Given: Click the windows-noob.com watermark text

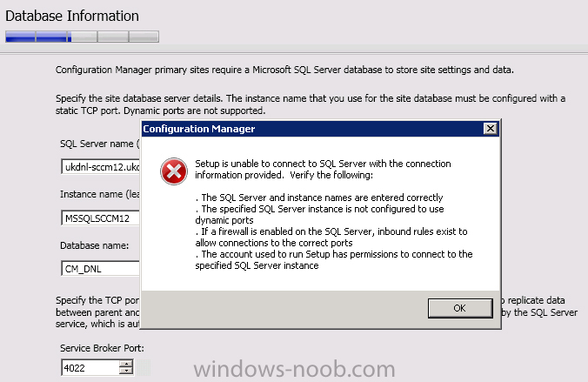Looking at the screenshot, I should [x=294, y=369].
